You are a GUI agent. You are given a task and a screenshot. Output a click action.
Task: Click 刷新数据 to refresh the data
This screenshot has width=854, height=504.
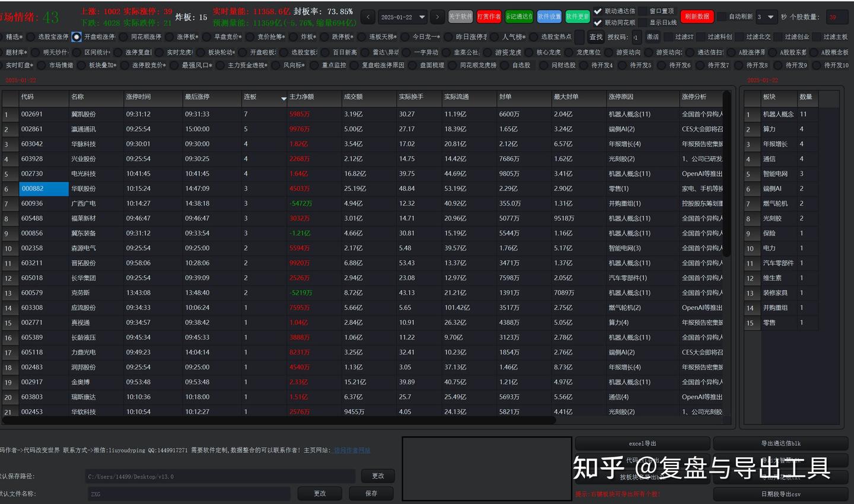pyautogui.click(x=697, y=17)
